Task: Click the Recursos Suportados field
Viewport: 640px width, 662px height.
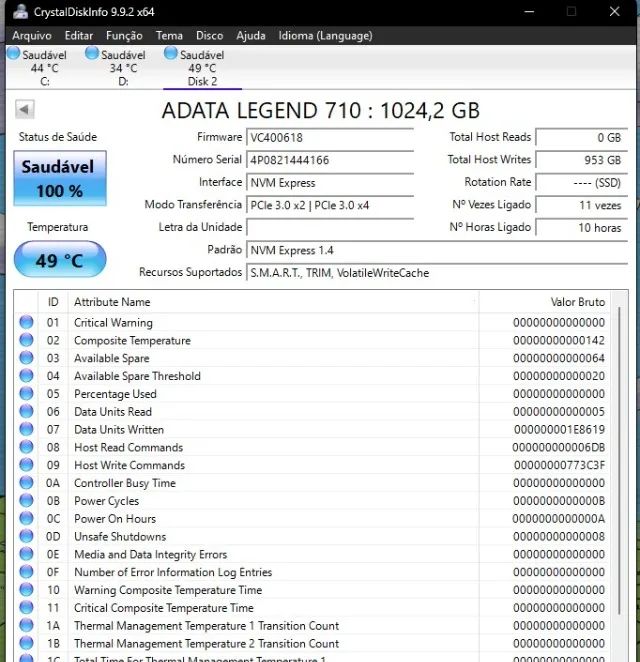Action: pos(437,272)
